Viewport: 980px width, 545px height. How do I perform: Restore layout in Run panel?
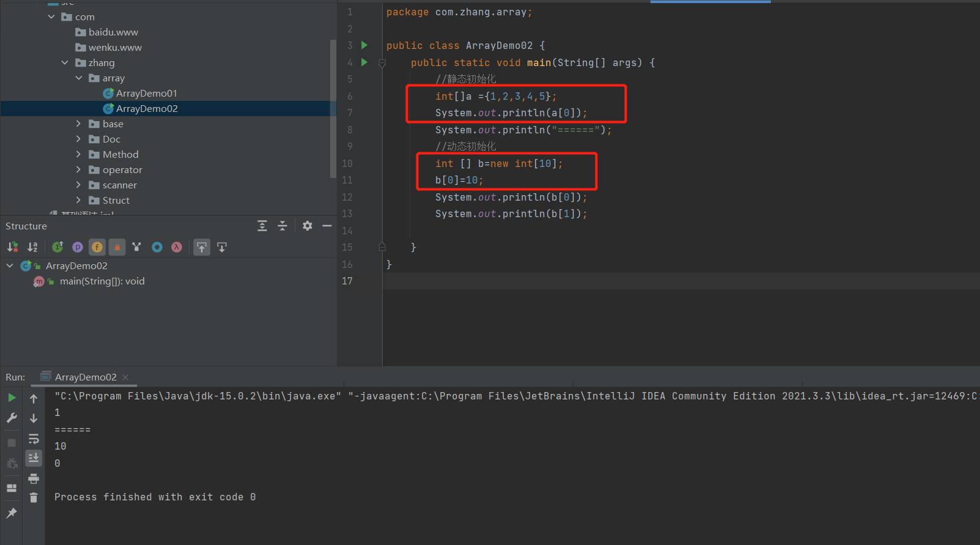click(12, 488)
